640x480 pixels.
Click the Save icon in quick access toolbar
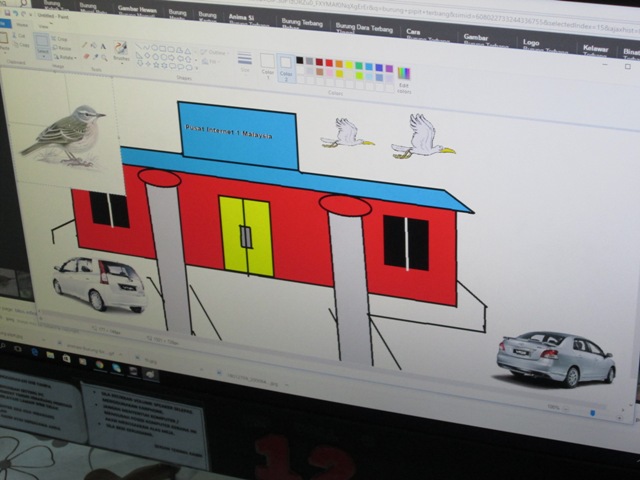click(7, 12)
